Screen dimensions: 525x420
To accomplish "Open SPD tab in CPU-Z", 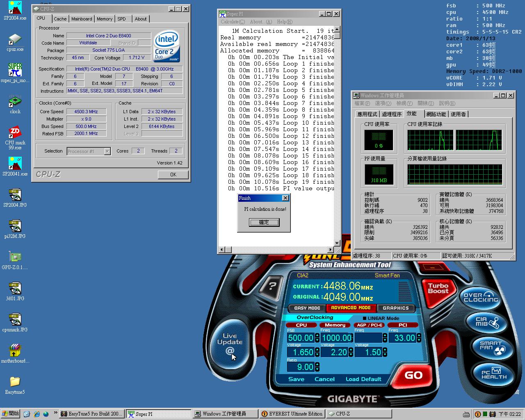I will 122,19.
